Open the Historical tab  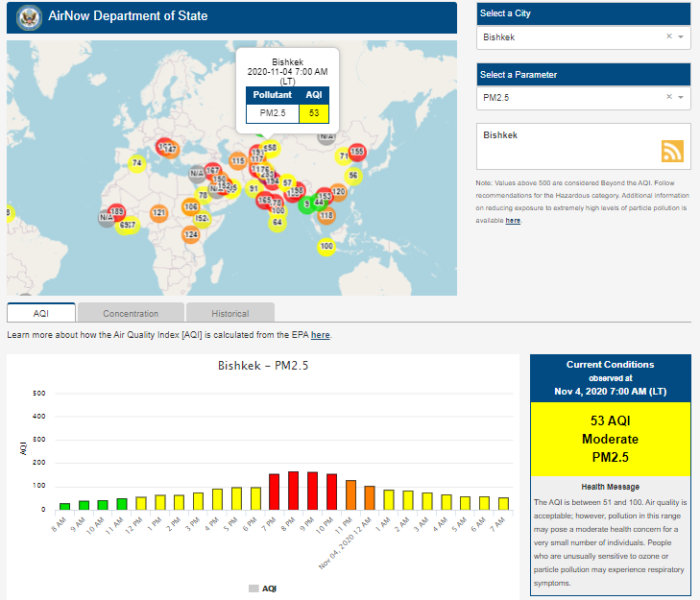point(229,313)
